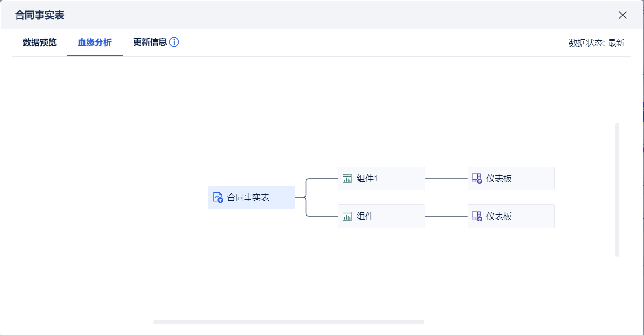Select the 组件 node label
The height and width of the screenshot is (335, 644).
click(365, 216)
